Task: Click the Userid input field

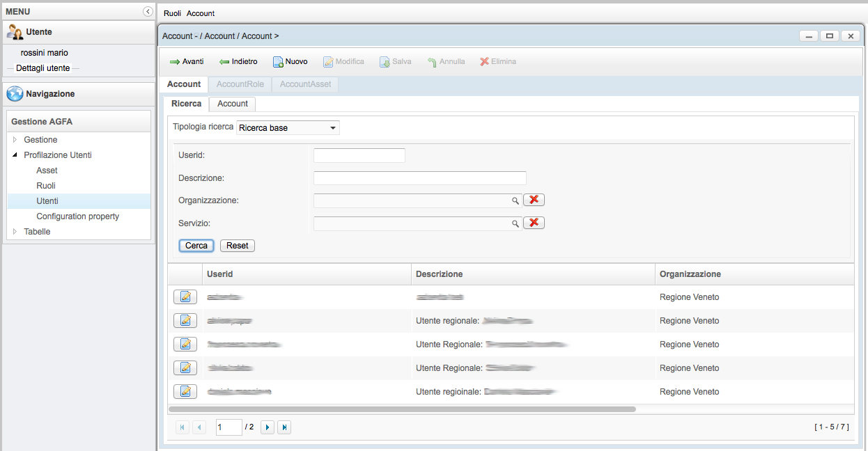Action: click(x=359, y=155)
